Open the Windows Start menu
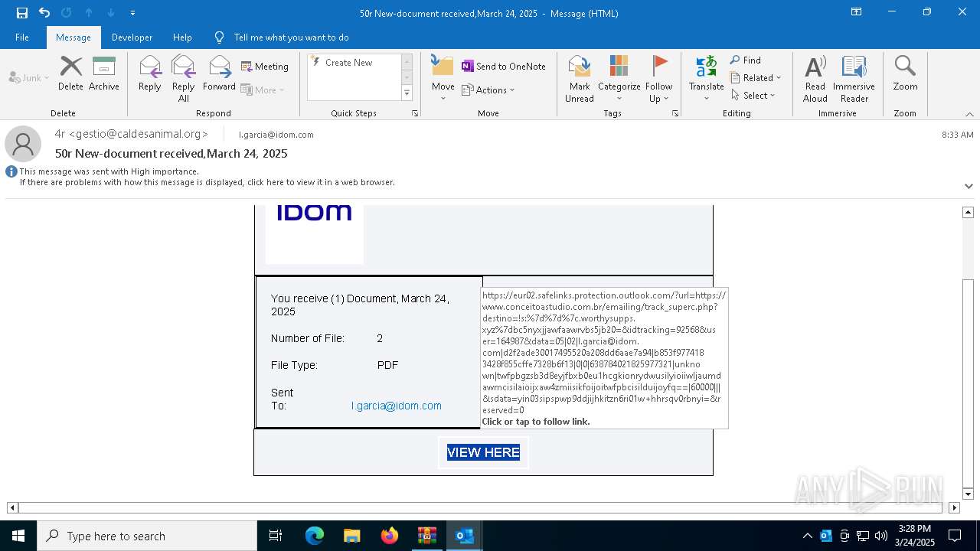The image size is (980, 551). 18,536
